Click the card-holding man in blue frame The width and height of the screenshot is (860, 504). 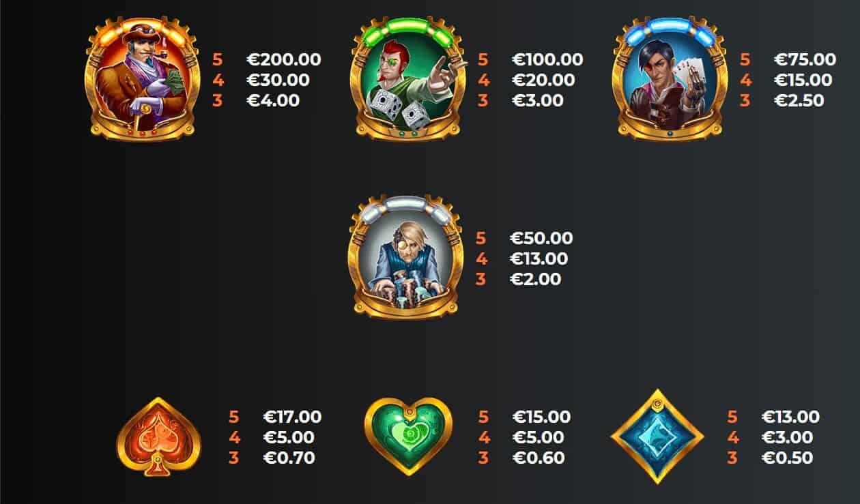coord(670,79)
